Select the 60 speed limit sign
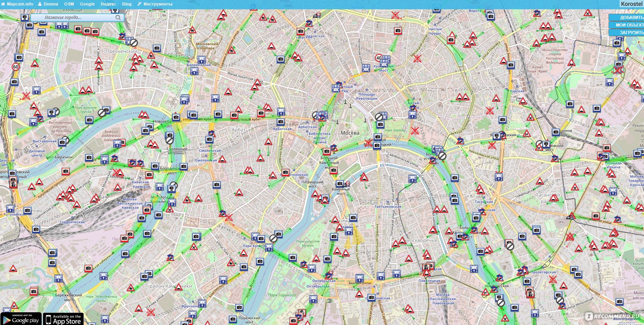This screenshot has width=644, height=325. [x=15, y=67]
